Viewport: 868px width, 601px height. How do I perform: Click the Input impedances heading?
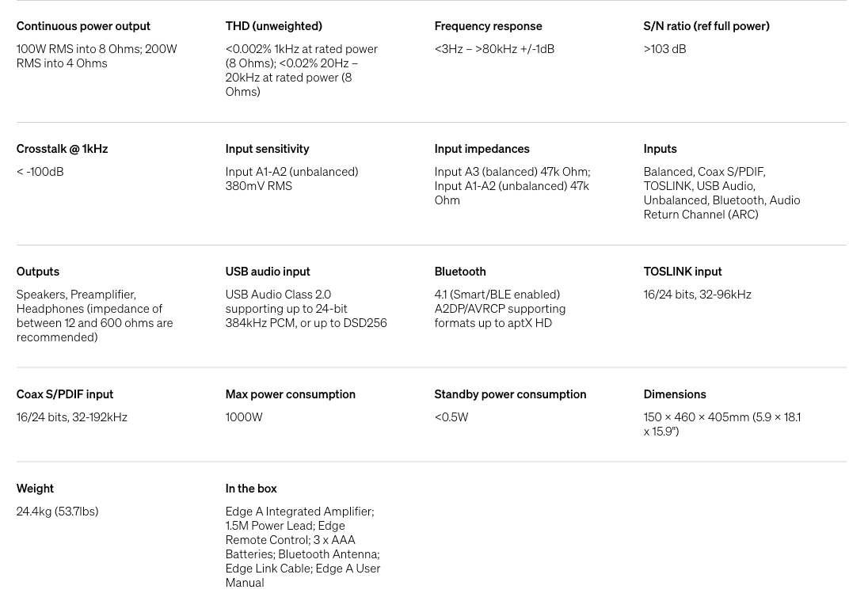coord(482,149)
